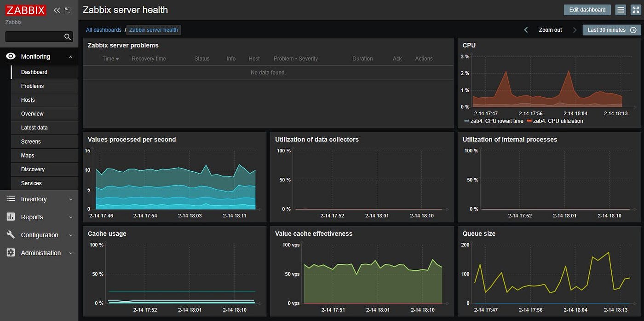Click the Actions column header
This screenshot has height=321, width=644.
tap(424, 58)
